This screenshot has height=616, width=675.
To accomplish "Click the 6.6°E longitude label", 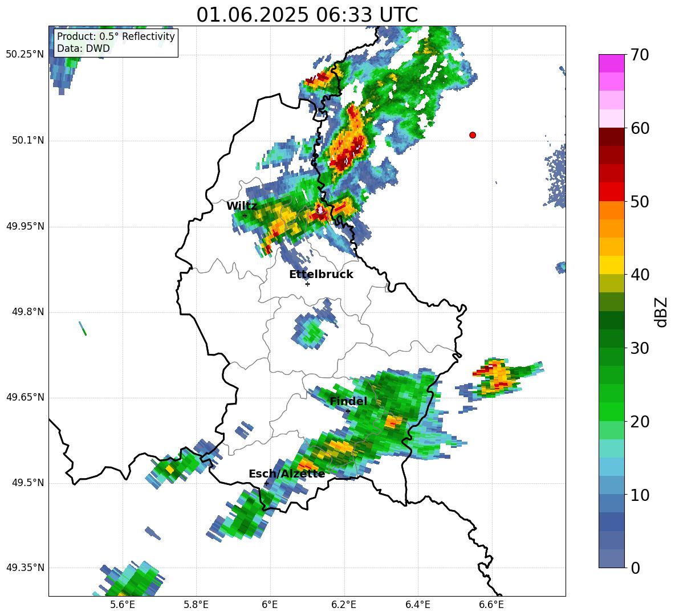I will click(491, 605).
